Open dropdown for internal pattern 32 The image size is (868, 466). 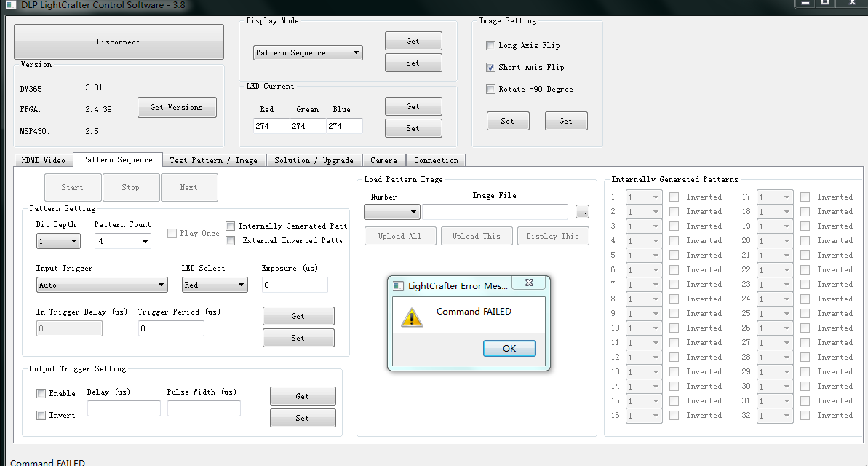[x=775, y=416]
